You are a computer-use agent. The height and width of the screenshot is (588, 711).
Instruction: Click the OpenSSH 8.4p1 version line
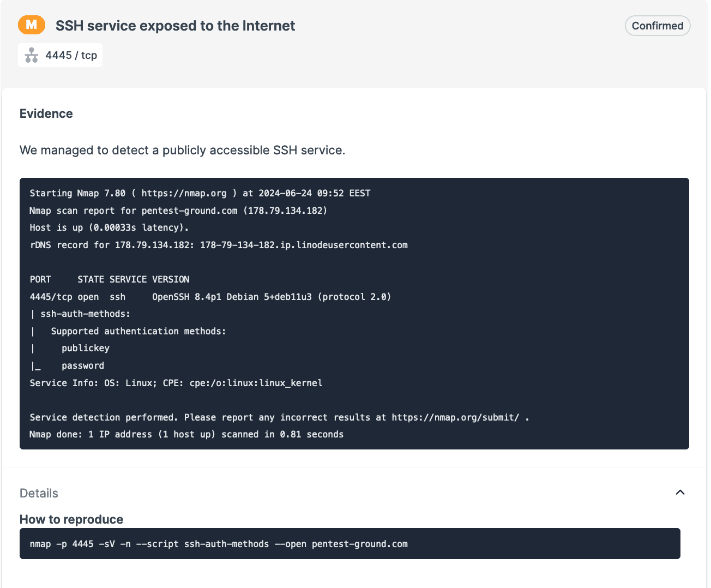[271, 297]
